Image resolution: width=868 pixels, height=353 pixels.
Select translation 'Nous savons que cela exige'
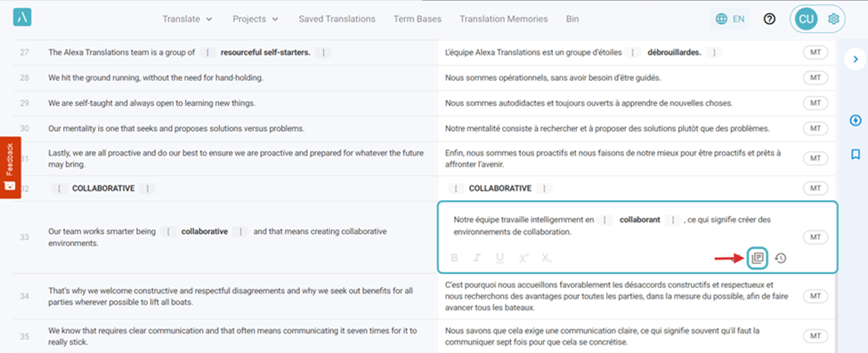[x=603, y=336]
